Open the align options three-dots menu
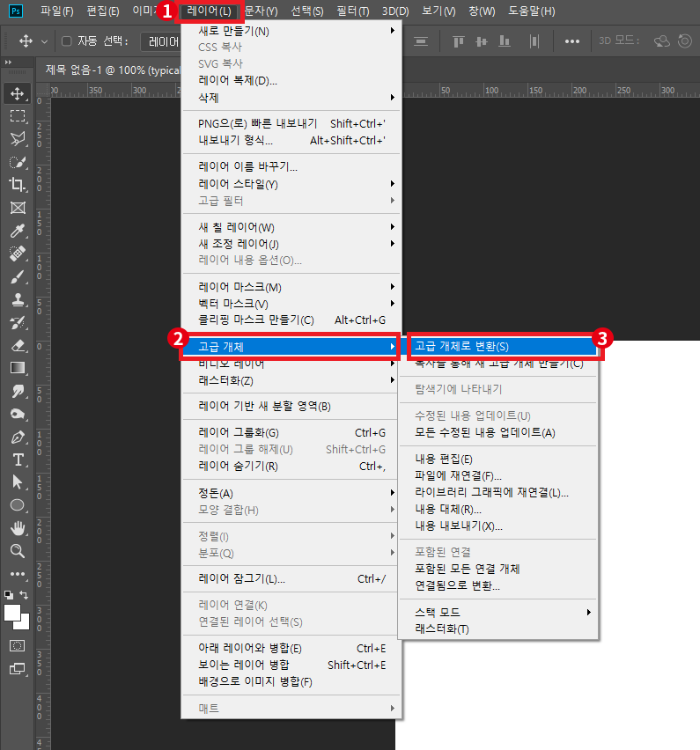 (572, 41)
